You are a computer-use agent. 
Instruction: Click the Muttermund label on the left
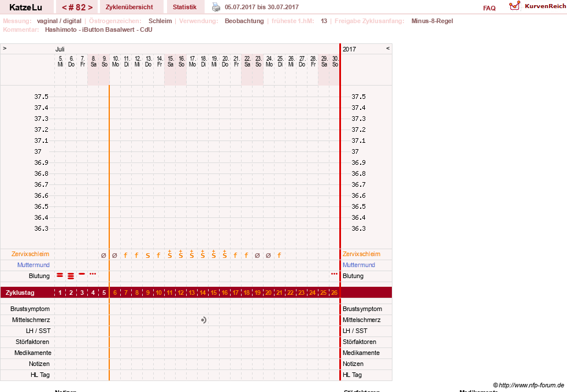coord(34,265)
